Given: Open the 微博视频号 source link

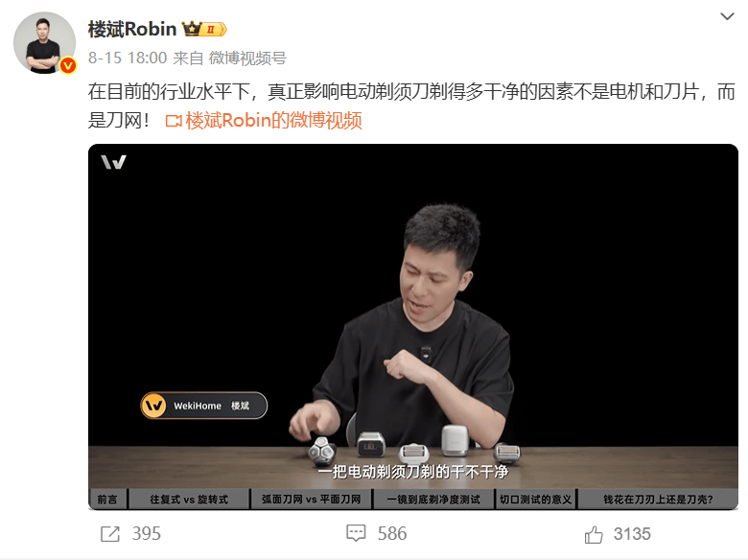Looking at the screenshot, I should (247, 58).
